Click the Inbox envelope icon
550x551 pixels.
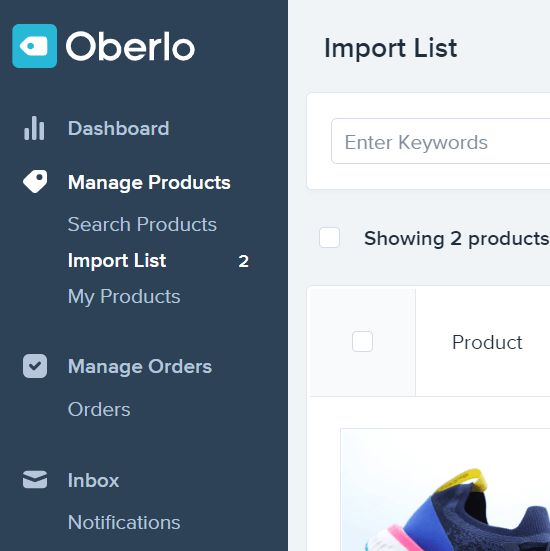pyautogui.click(x=35, y=480)
